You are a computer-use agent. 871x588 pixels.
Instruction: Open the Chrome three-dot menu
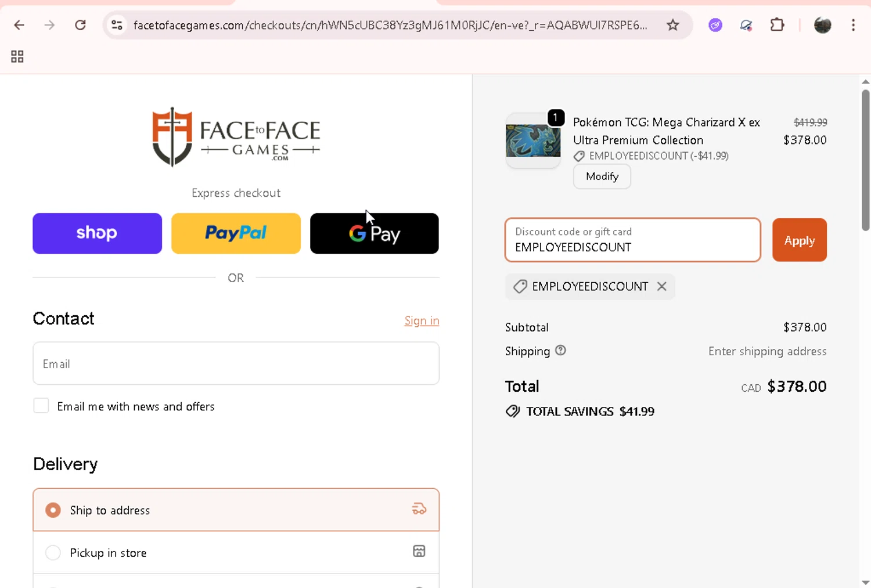point(853,25)
